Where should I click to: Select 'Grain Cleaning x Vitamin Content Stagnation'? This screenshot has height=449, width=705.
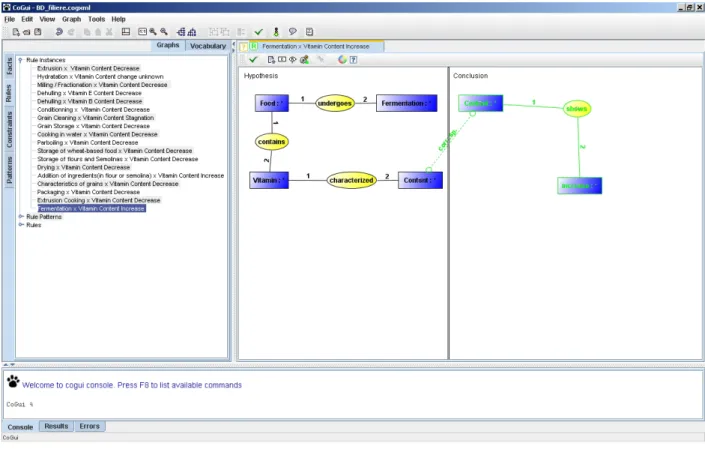click(x=95, y=118)
